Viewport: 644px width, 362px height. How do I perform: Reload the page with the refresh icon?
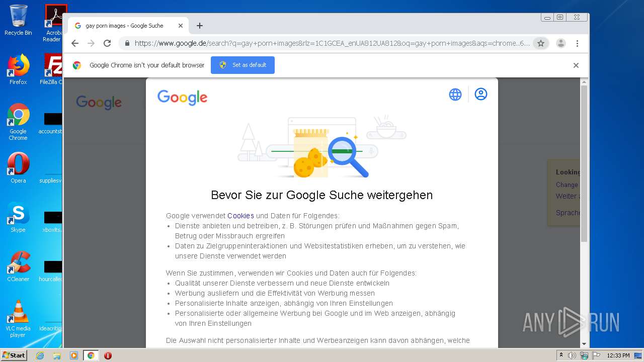(107, 43)
